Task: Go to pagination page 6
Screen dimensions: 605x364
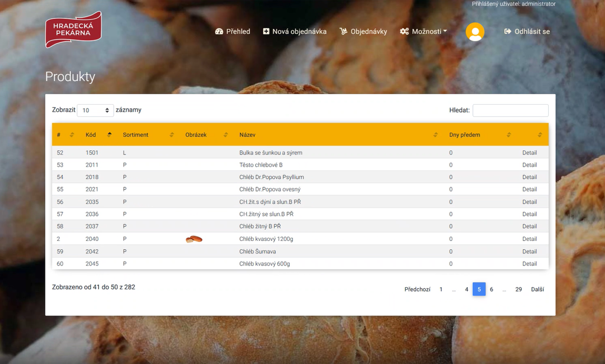Action: coord(491,289)
